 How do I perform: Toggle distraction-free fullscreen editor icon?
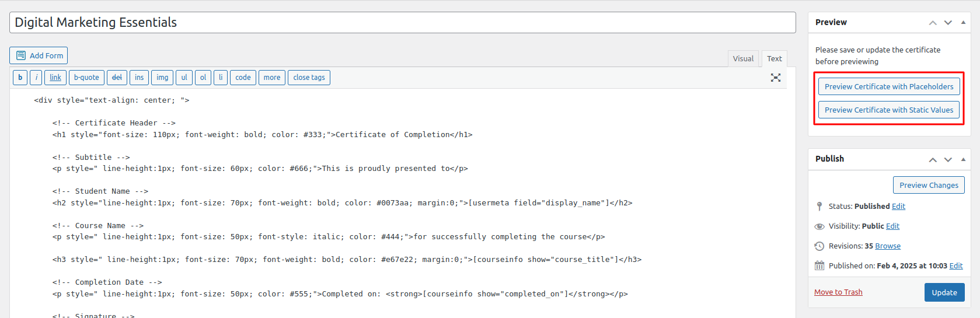[x=775, y=78]
